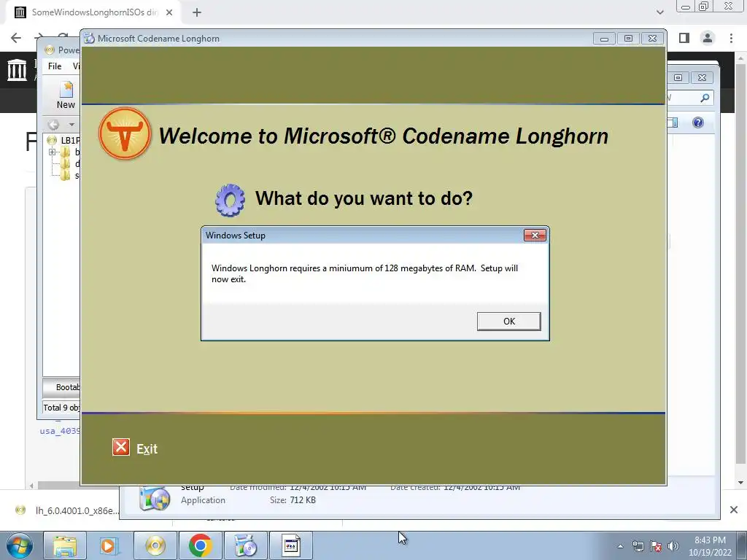The width and height of the screenshot is (747, 560).
Task: Click the setup application icon in details pane
Action: point(155,498)
